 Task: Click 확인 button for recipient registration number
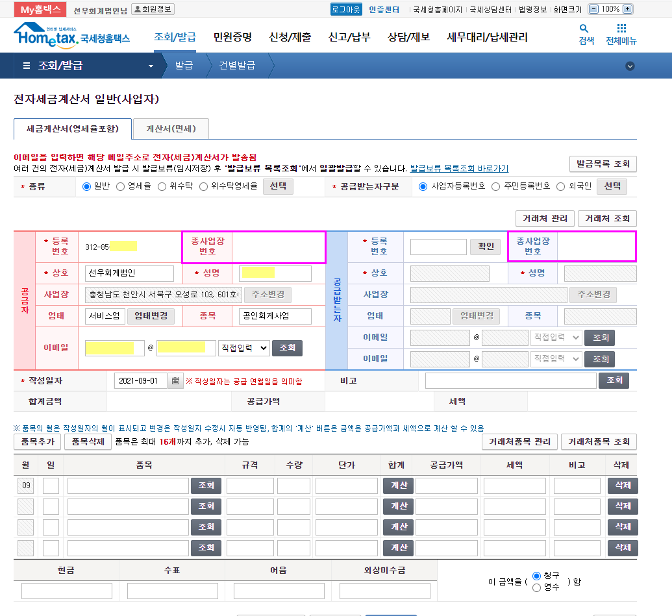tap(486, 246)
